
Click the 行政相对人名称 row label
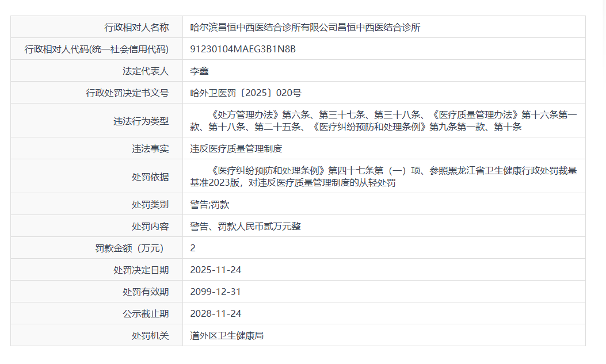(136, 27)
